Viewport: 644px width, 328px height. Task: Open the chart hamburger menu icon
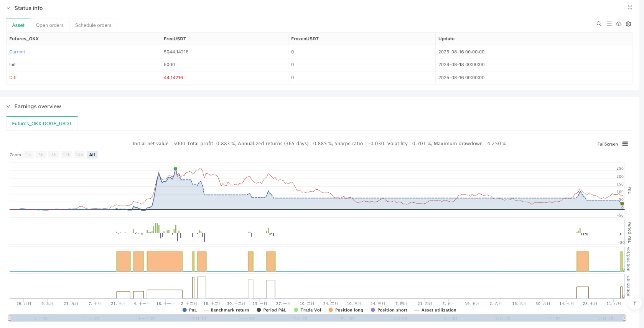click(625, 144)
